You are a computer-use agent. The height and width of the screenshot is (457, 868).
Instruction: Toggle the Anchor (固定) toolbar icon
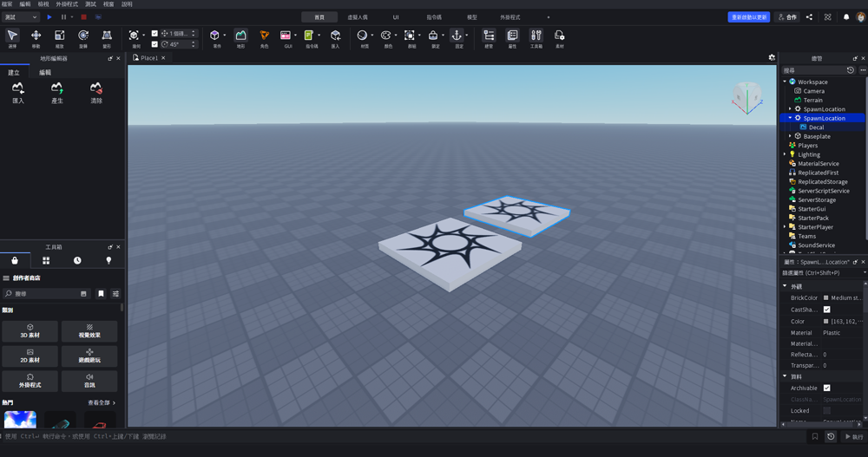tap(457, 36)
